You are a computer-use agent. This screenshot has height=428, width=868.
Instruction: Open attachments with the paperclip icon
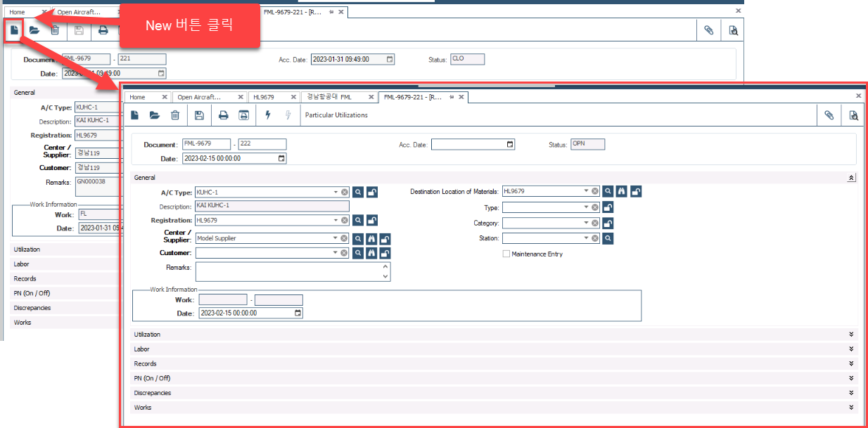tap(829, 115)
